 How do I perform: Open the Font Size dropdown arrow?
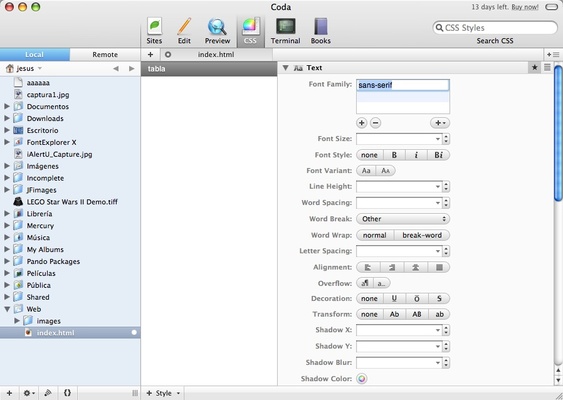tap(437, 139)
